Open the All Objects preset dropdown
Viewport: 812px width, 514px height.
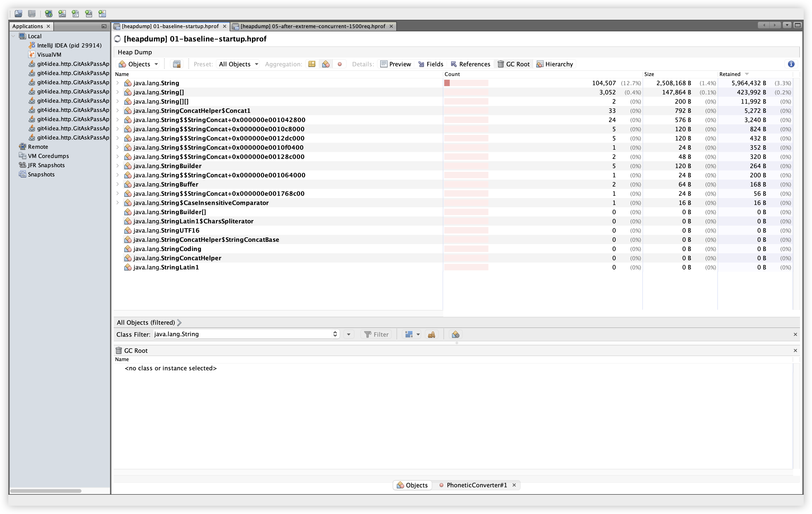pos(238,64)
